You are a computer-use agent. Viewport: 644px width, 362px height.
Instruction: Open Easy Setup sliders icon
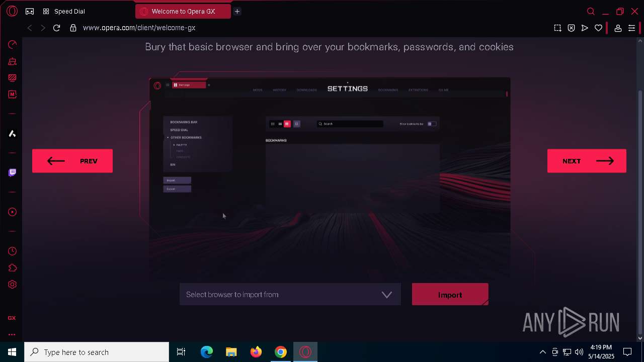coord(631,28)
